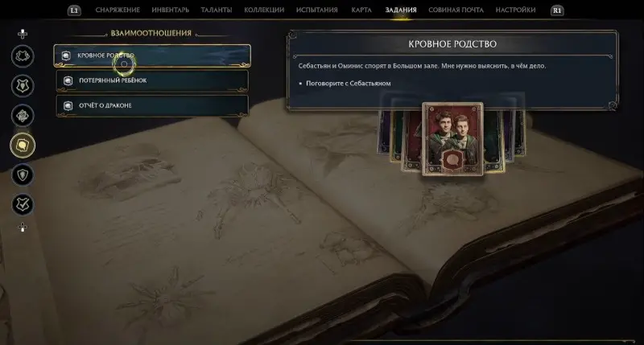Screen dimensions: 644x345
Task: Select the ПОТЕРЯННЫЙ РЕБЁНОК quest entry
Action: [152, 80]
